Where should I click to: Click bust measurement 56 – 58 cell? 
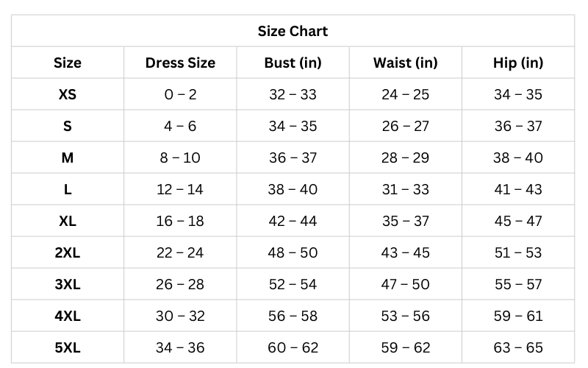coord(293,316)
